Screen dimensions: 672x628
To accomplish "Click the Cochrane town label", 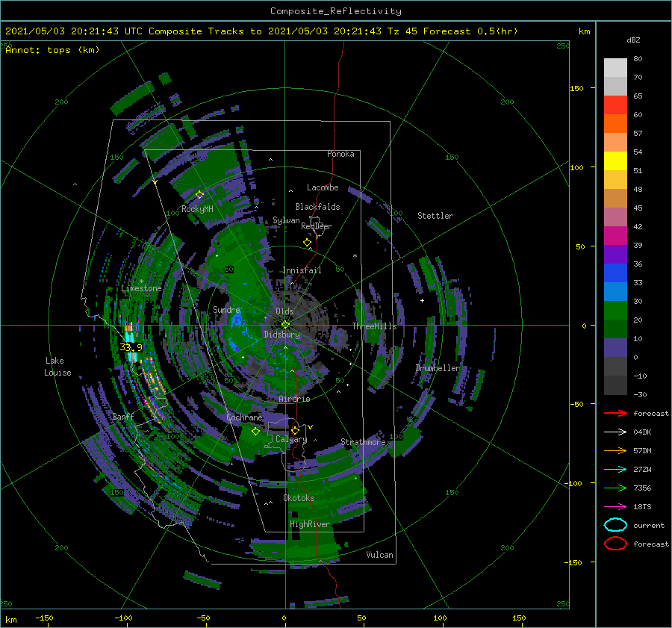I will pyautogui.click(x=244, y=417).
